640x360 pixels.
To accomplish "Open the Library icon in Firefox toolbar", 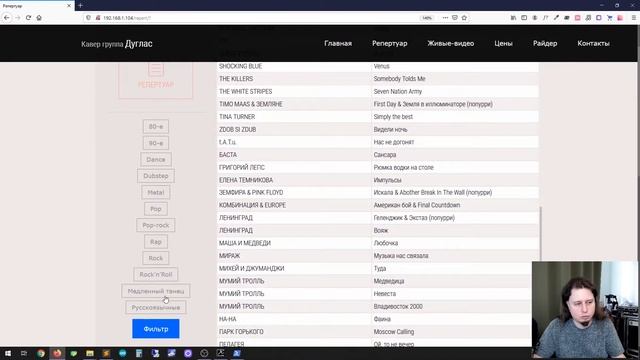I will [513, 18].
